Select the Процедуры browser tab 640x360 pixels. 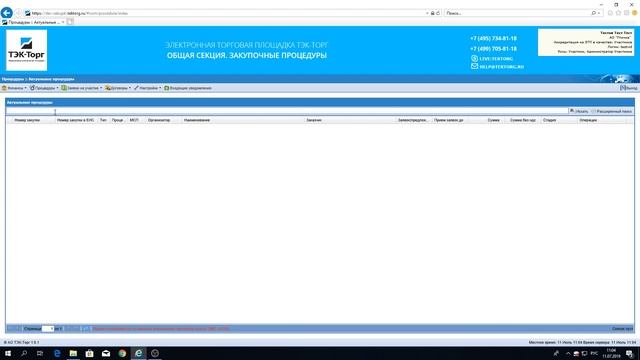click(x=33, y=22)
